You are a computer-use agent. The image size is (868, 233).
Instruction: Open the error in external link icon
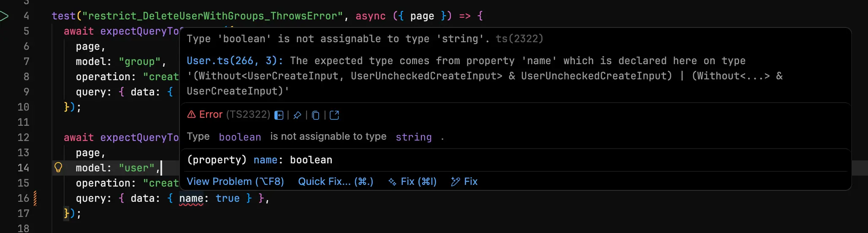click(x=334, y=115)
